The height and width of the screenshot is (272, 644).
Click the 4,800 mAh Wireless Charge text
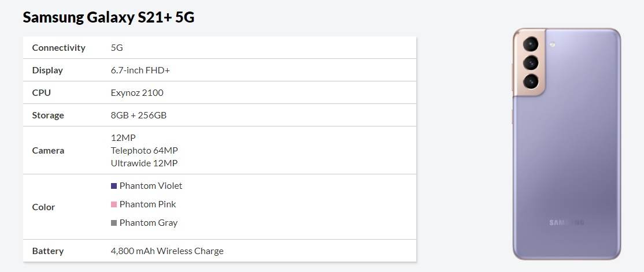tap(167, 251)
